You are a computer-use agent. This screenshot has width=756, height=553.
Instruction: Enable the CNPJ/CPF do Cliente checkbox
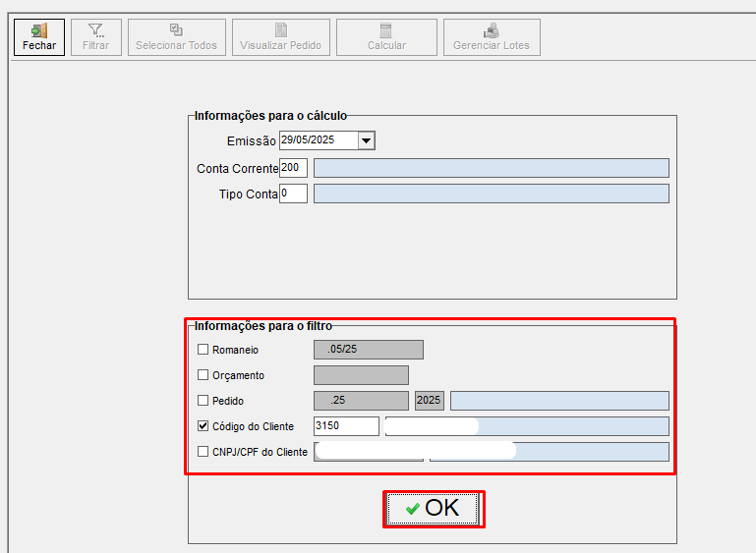coord(204,452)
